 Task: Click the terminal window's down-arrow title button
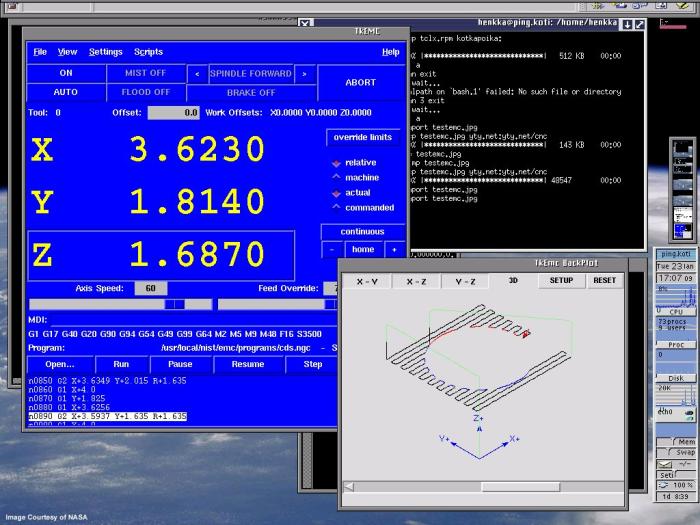click(x=626, y=24)
